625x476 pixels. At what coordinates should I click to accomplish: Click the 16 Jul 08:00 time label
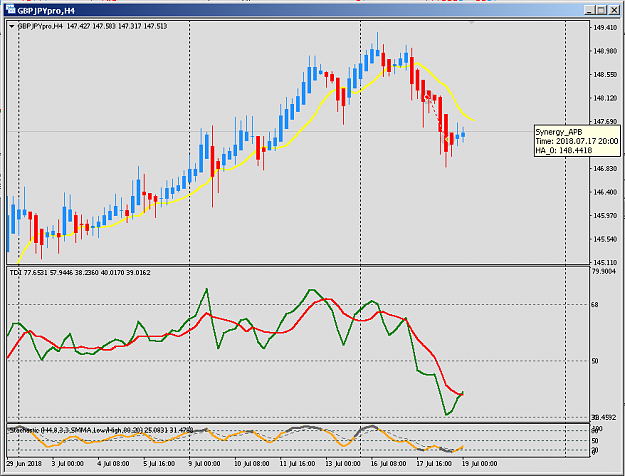click(x=389, y=464)
